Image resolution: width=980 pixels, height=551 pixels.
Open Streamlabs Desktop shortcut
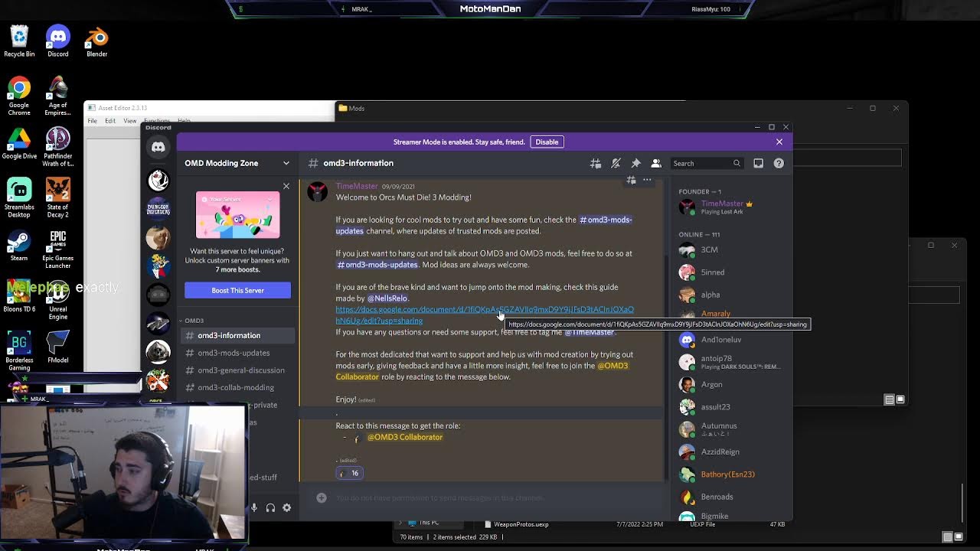click(19, 197)
